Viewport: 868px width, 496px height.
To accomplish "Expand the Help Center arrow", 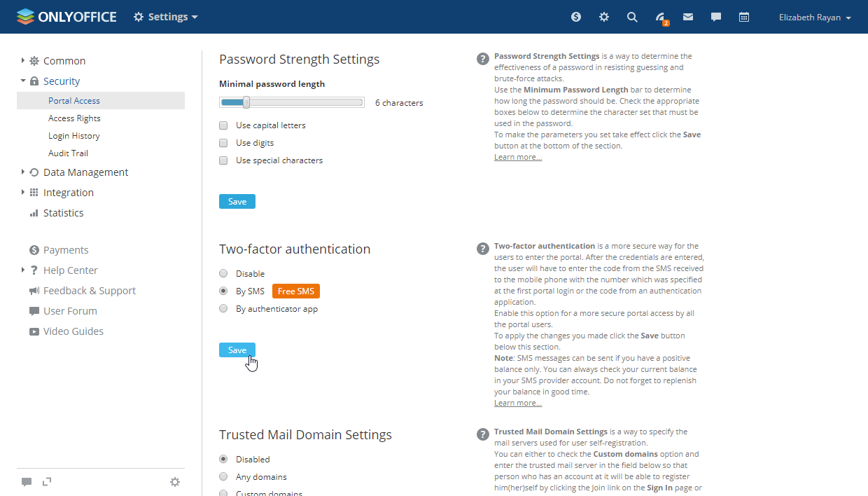I will [x=22, y=270].
